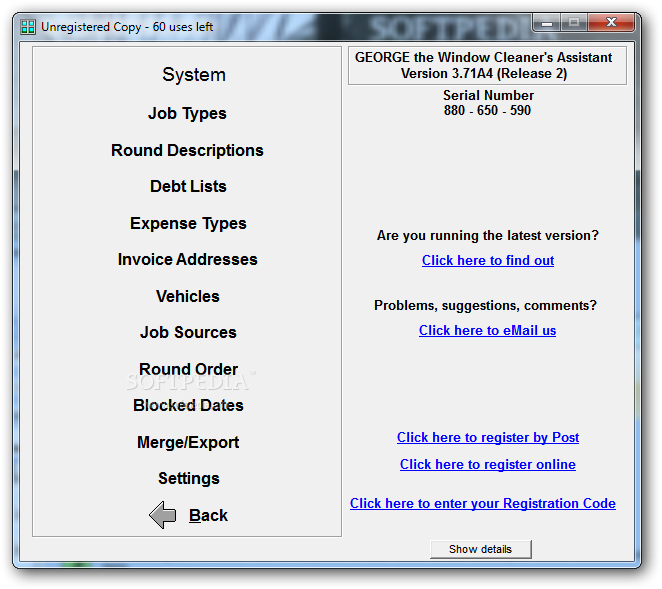Click here to find out link
662x589 pixels.
(x=488, y=261)
